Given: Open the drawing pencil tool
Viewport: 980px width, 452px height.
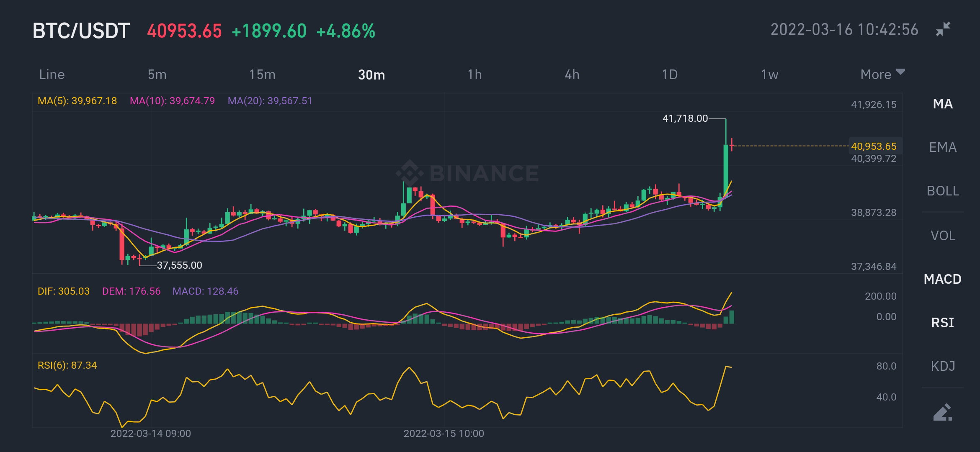Looking at the screenshot, I should [x=943, y=412].
